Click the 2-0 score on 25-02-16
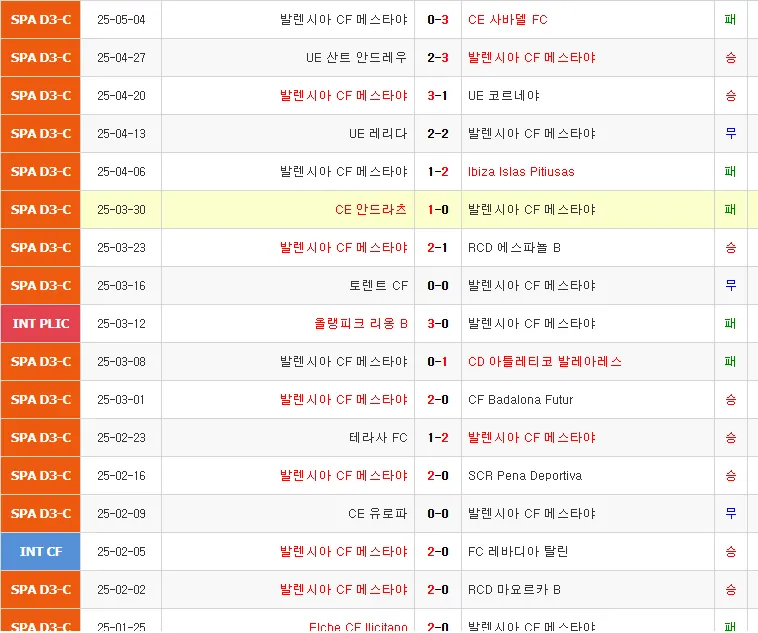The image size is (758, 633). [x=437, y=475]
